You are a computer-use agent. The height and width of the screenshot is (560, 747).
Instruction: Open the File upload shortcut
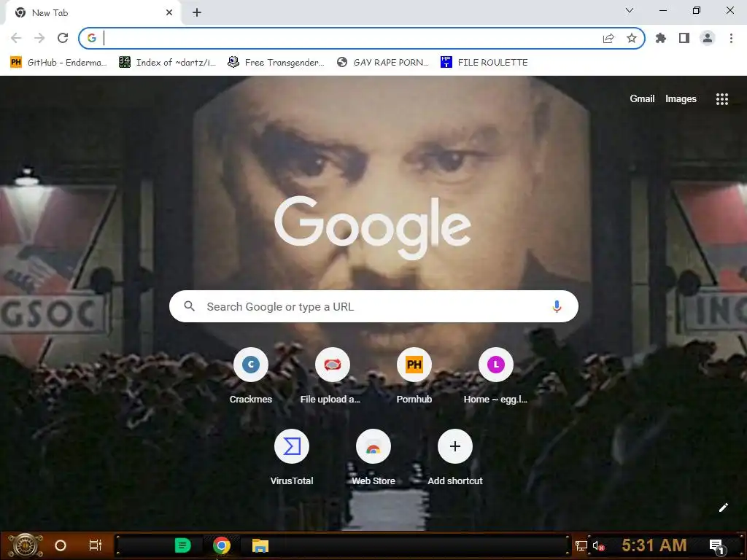(332, 376)
